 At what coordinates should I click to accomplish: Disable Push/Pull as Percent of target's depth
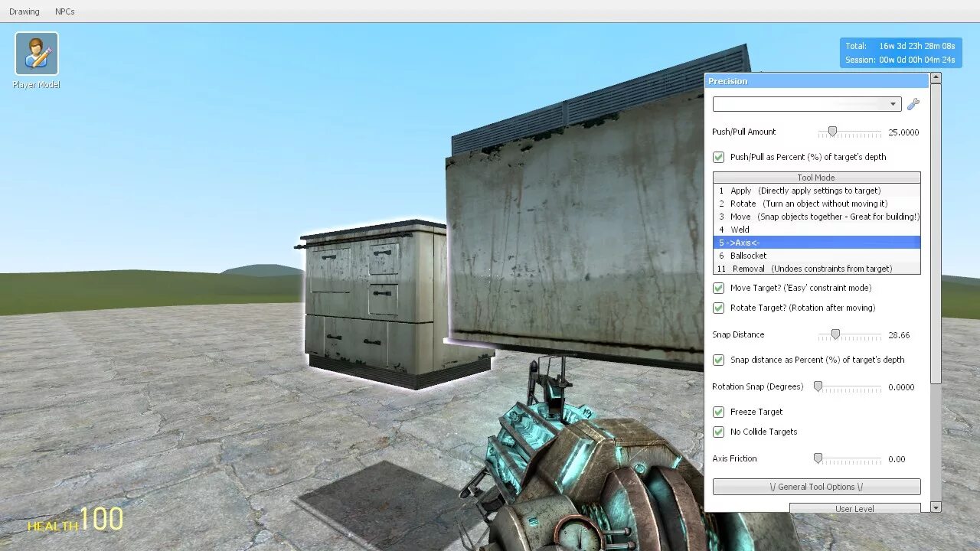pos(718,157)
